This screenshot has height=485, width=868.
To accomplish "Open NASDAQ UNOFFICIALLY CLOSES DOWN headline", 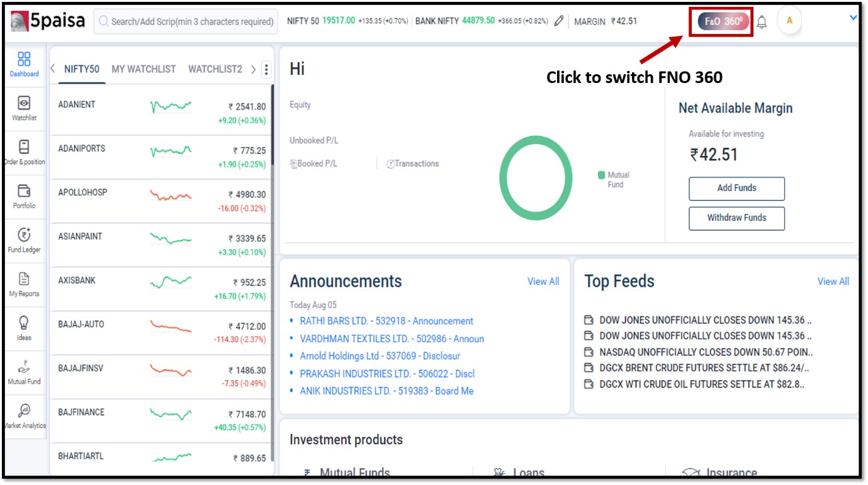I will (706, 352).
